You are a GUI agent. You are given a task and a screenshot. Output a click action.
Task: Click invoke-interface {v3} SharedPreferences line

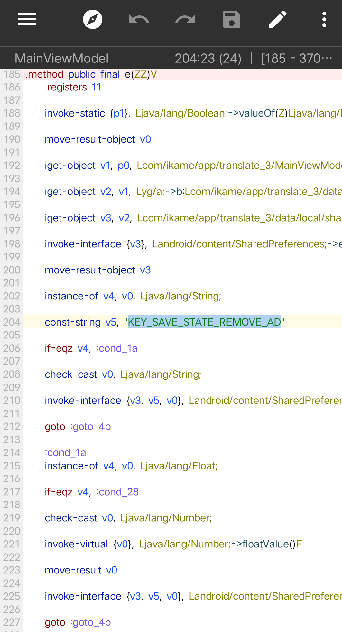pyautogui.click(x=193, y=244)
